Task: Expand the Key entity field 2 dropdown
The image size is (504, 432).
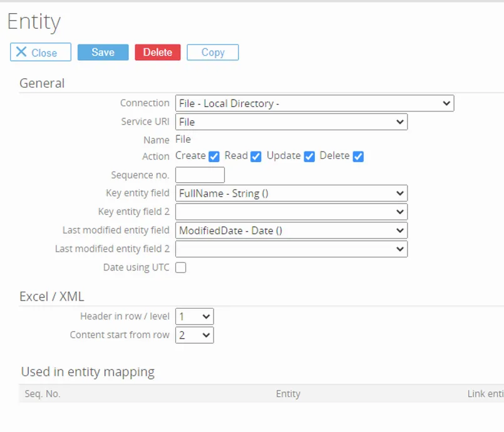Action: tap(291, 212)
